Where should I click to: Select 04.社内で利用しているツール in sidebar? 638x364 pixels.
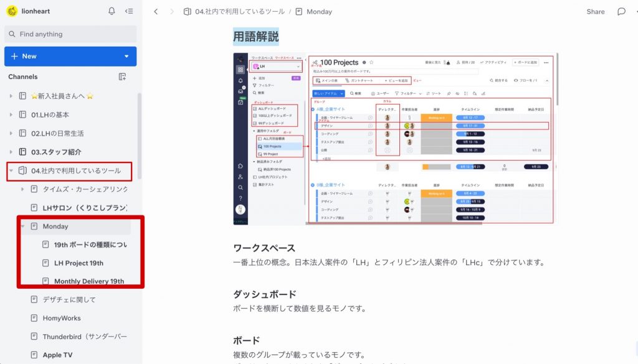click(x=76, y=170)
